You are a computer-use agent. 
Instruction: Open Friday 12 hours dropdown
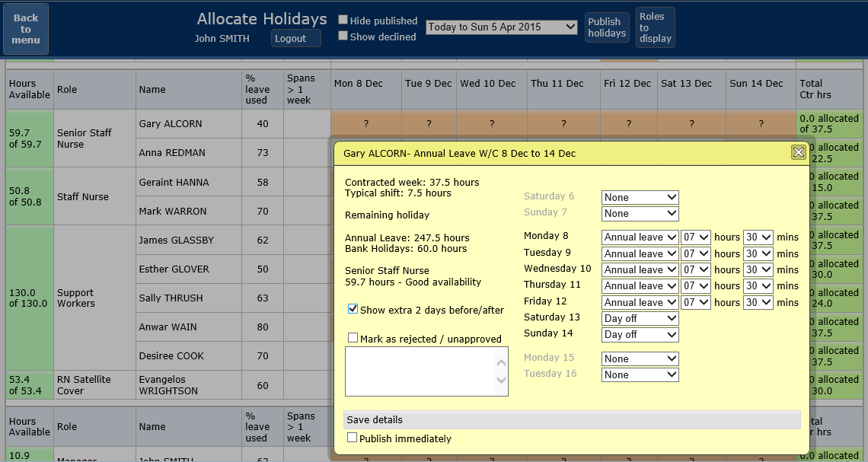696,303
